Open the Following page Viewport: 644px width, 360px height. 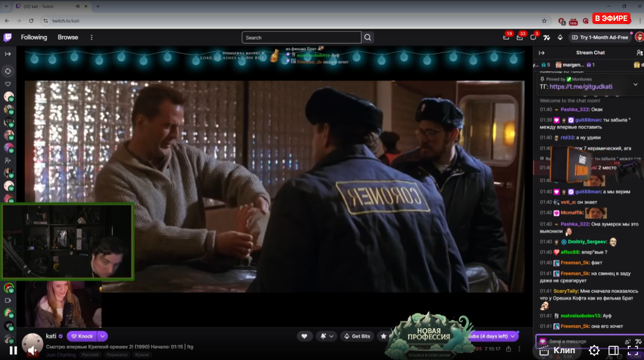[34, 37]
